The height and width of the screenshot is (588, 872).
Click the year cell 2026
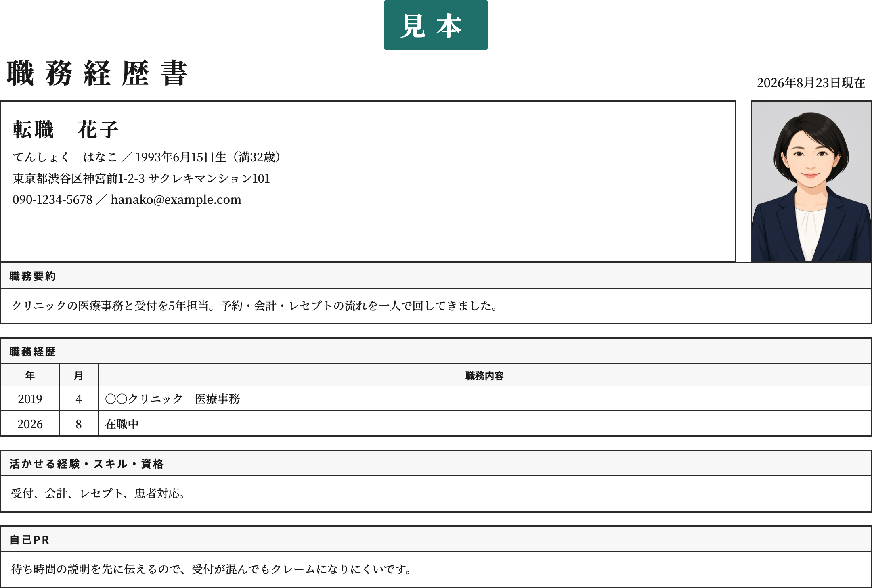30,424
